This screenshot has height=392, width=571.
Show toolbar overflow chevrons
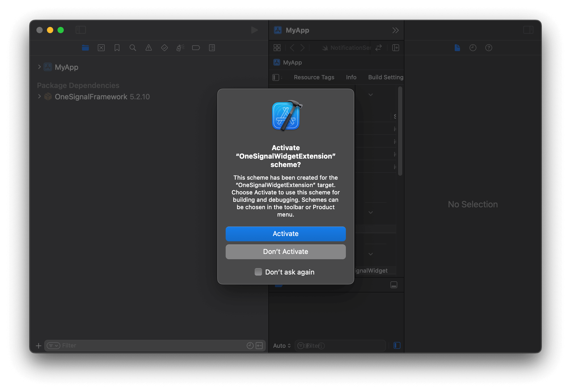[395, 30]
